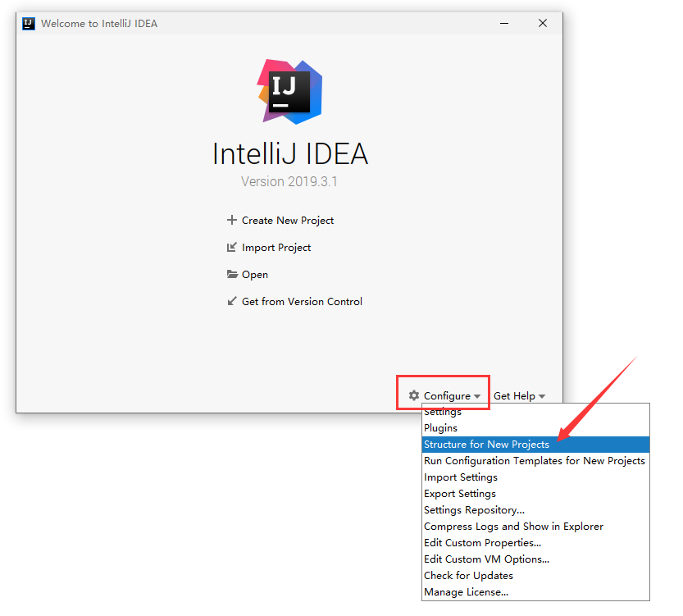Viewport: 683px width, 616px height.
Task: Select Structure for New Projects
Action: click(x=535, y=445)
